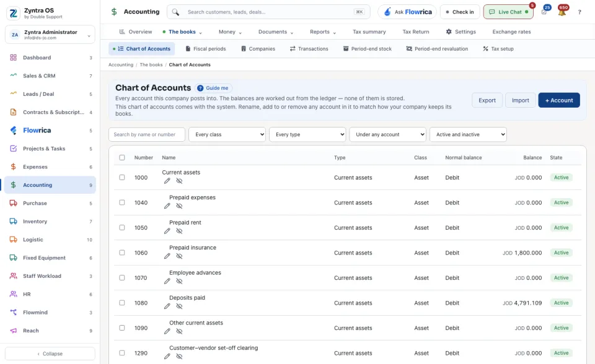Open Expenses dollar icon in sidebar
The height and width of the screenshot is (364, 595).
pyautogui.click(x=13, y=167)
